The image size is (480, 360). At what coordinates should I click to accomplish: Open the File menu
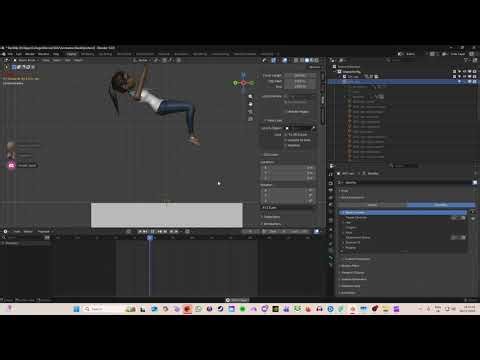tap(10, 54)
